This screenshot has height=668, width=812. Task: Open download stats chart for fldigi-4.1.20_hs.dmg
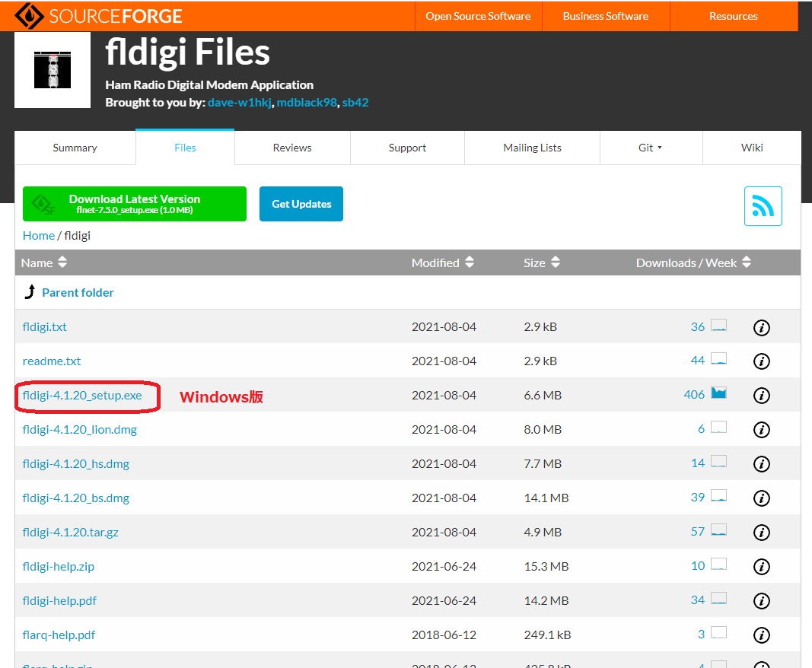pos(719,461)
